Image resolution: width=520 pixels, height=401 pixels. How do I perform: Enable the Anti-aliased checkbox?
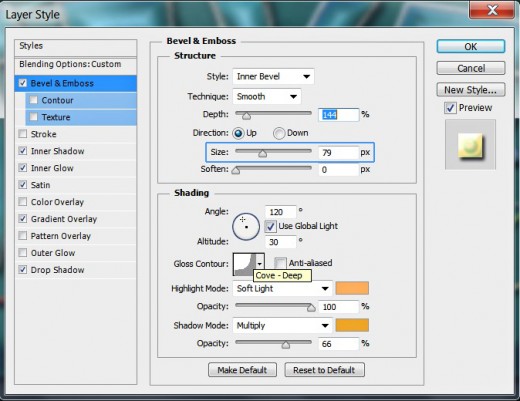[280, 263]
